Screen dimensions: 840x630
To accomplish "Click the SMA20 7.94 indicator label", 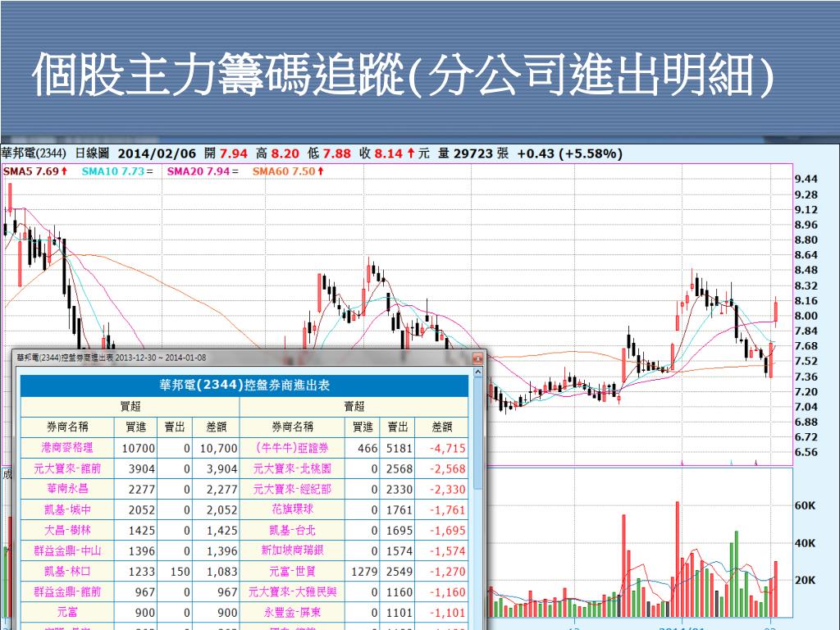I will 202,171.
